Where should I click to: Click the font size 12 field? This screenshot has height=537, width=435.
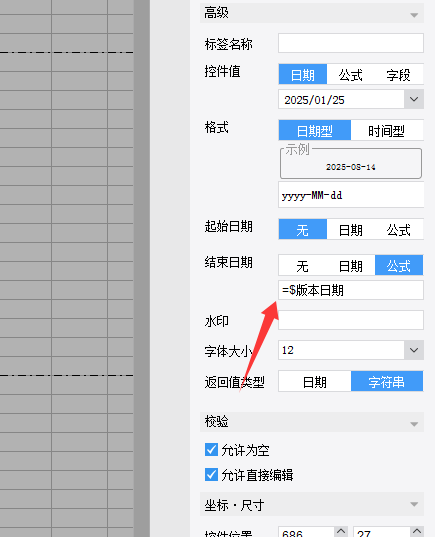click(x=341, y=350)
